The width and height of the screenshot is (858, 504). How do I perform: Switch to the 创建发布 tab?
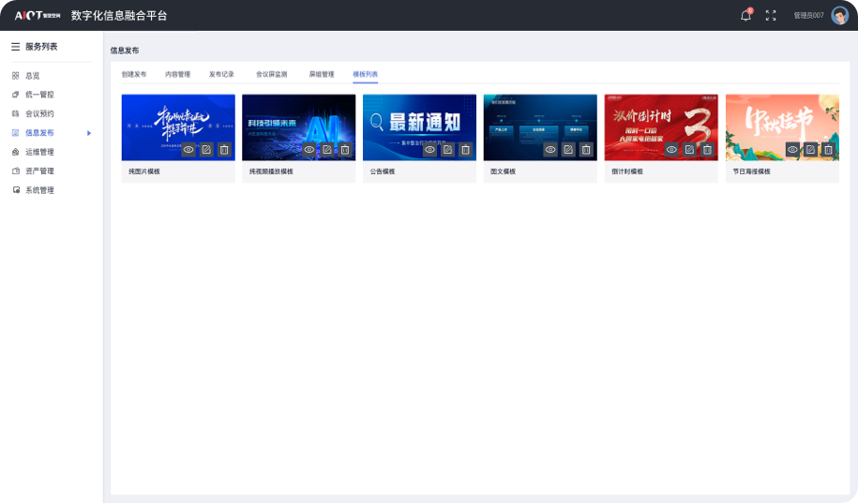(134, 74)
